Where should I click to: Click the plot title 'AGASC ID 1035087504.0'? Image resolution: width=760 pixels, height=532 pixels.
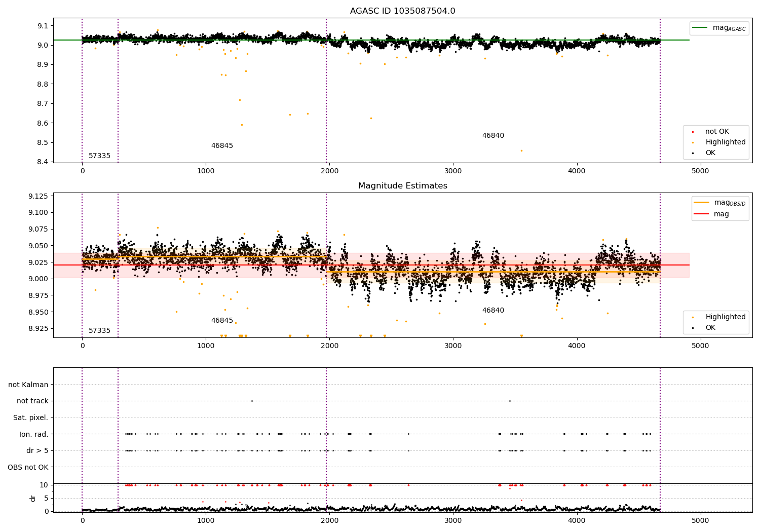click(402, 11)
